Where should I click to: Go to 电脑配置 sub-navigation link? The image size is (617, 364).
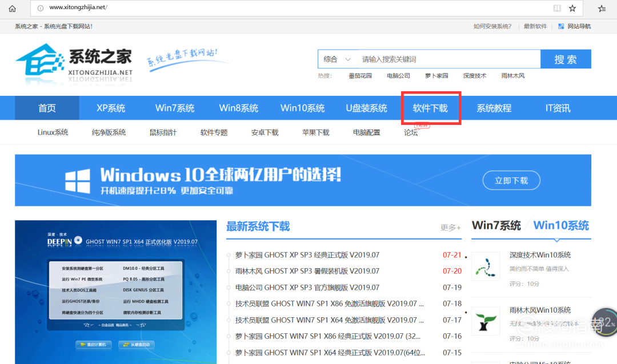click(367, 132)
